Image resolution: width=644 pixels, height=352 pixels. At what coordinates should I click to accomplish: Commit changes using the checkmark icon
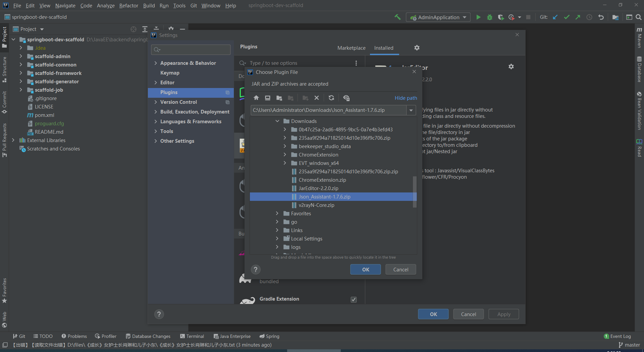point(567,17)
